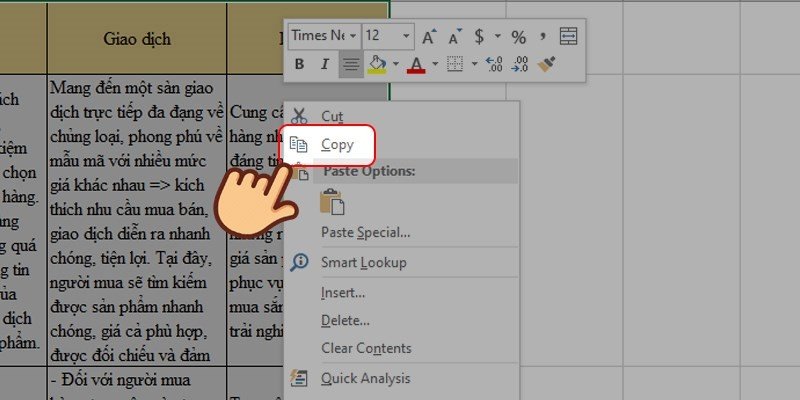This screenshot has height=400, width=800.
Task: Toggle Italic formatting
Action: [324, 64]
